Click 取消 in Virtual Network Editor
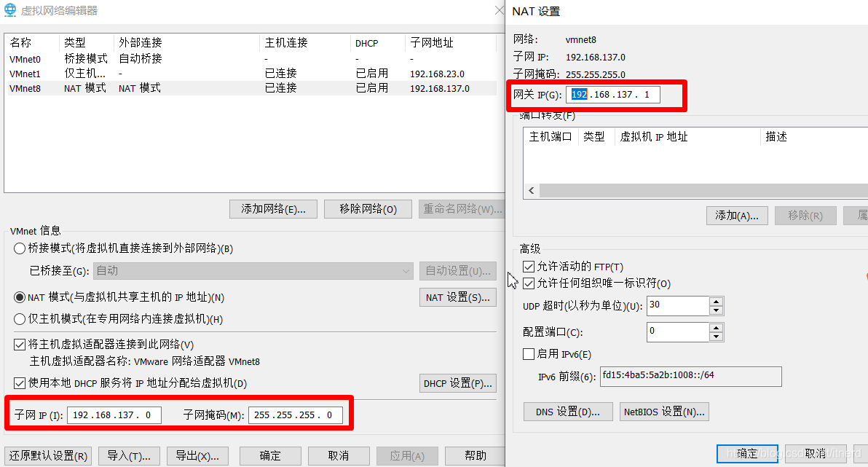Screen dimensions: 868x467 339,456
